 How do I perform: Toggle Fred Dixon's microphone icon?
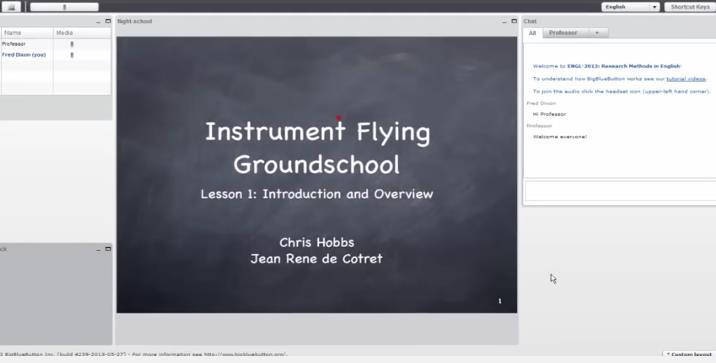coord(72,55)
